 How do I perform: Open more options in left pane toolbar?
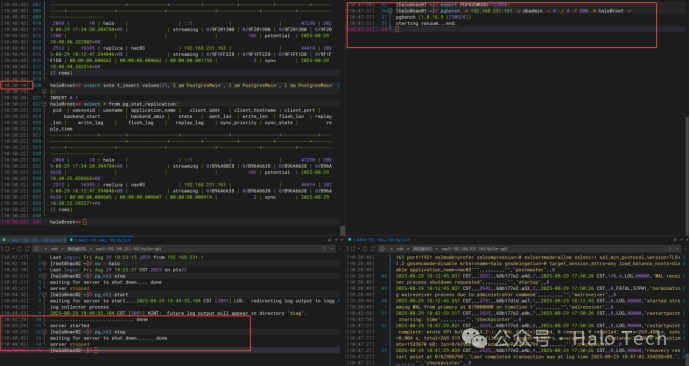coord(340,249)
